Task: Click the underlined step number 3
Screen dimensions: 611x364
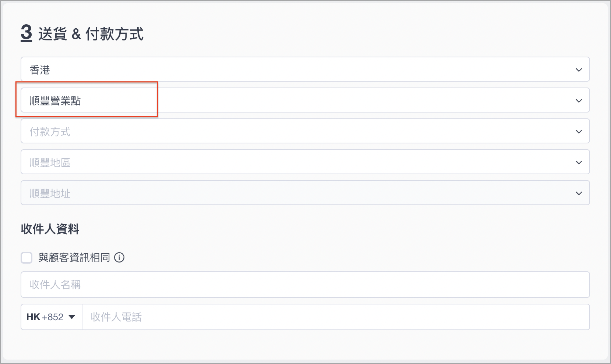Action: click(27, 33)
